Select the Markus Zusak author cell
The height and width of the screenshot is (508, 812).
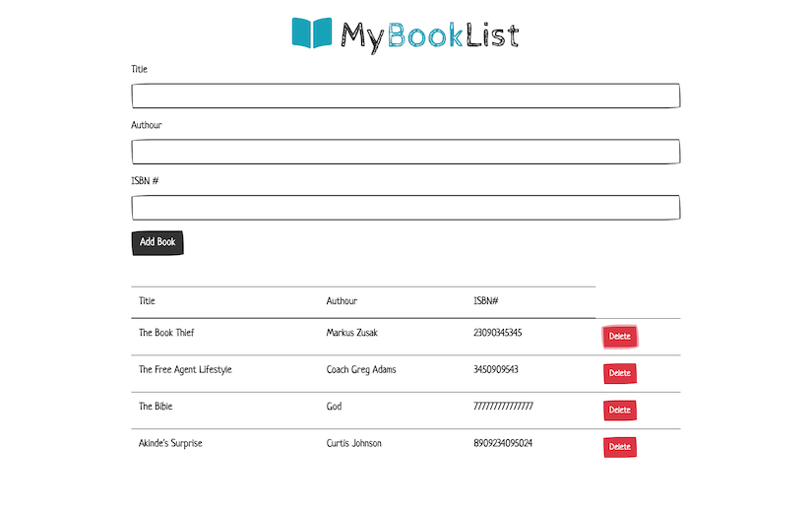coord(351,333)
